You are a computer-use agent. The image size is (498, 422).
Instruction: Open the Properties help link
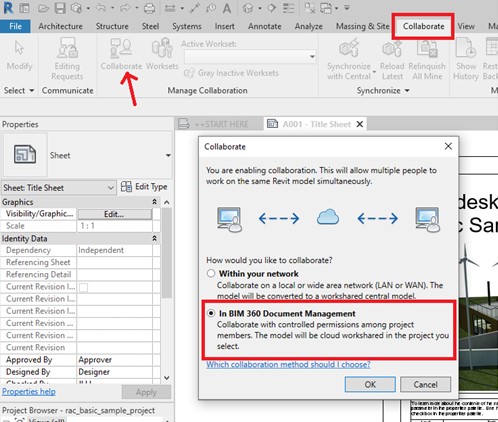pos(29,391)
